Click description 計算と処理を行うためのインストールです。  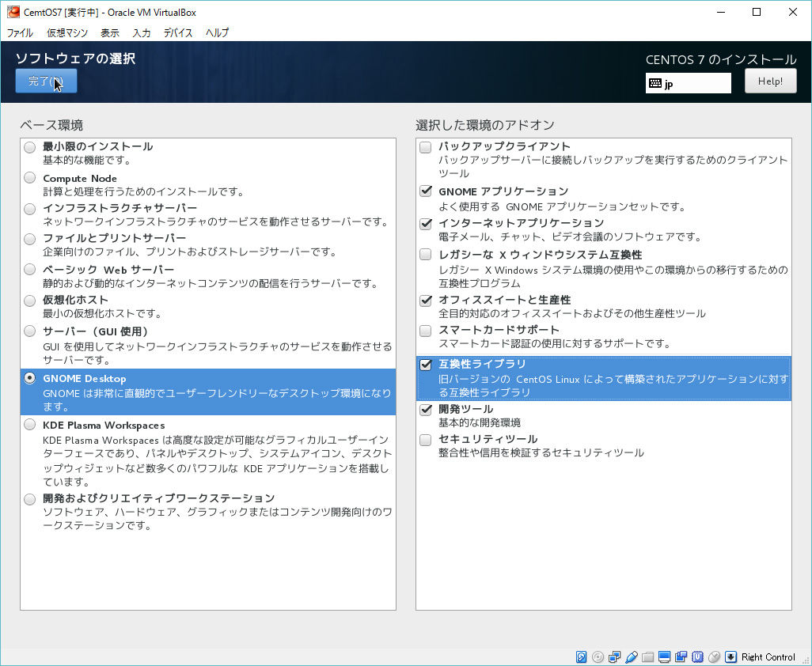coord(143,192)
